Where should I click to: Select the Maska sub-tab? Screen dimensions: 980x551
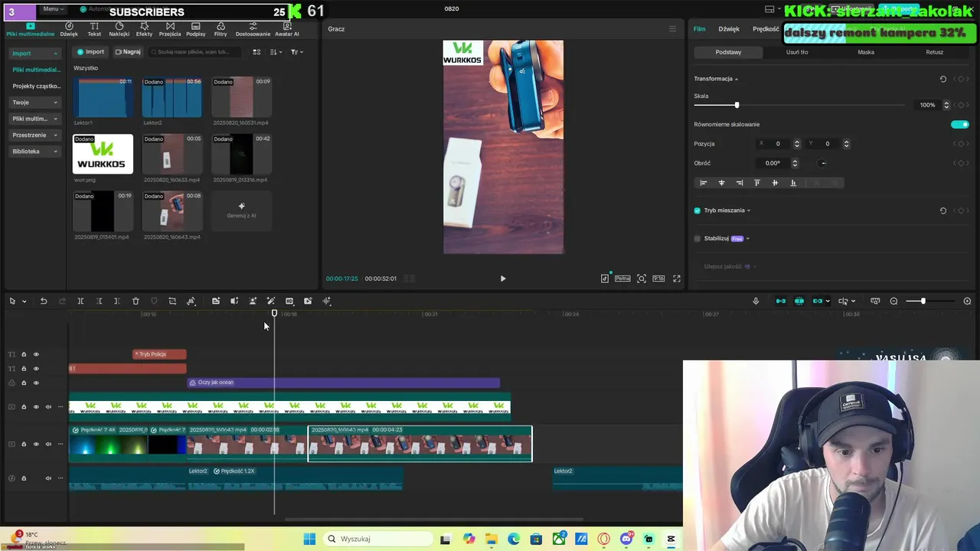[866, 52]
